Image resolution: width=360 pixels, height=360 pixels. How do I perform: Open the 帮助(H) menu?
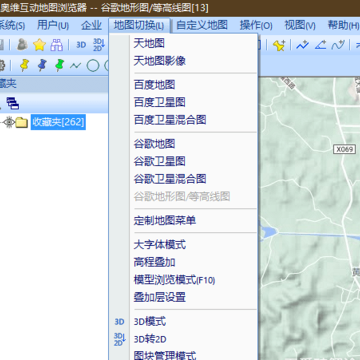tap(343, 25)
